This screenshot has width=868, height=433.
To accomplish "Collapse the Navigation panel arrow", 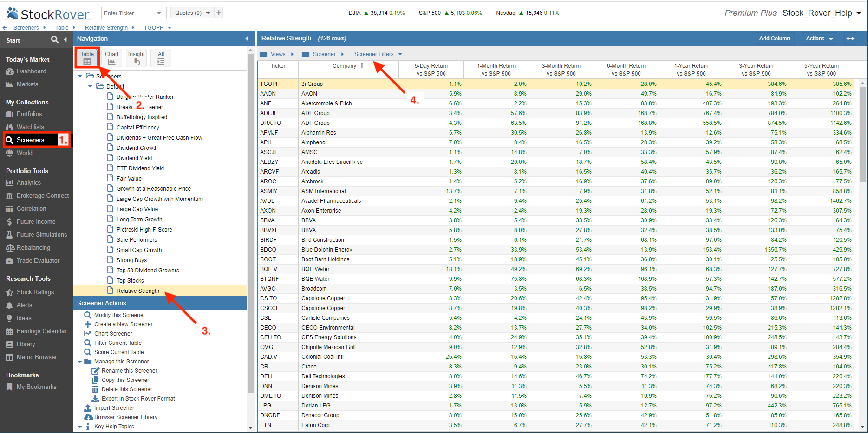I will [247, 39].
